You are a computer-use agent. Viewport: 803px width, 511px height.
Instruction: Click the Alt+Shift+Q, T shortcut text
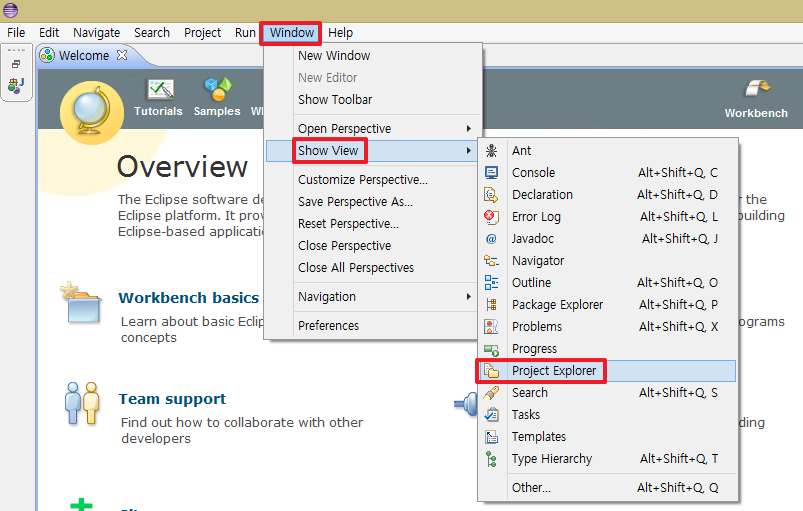[679, 459]
